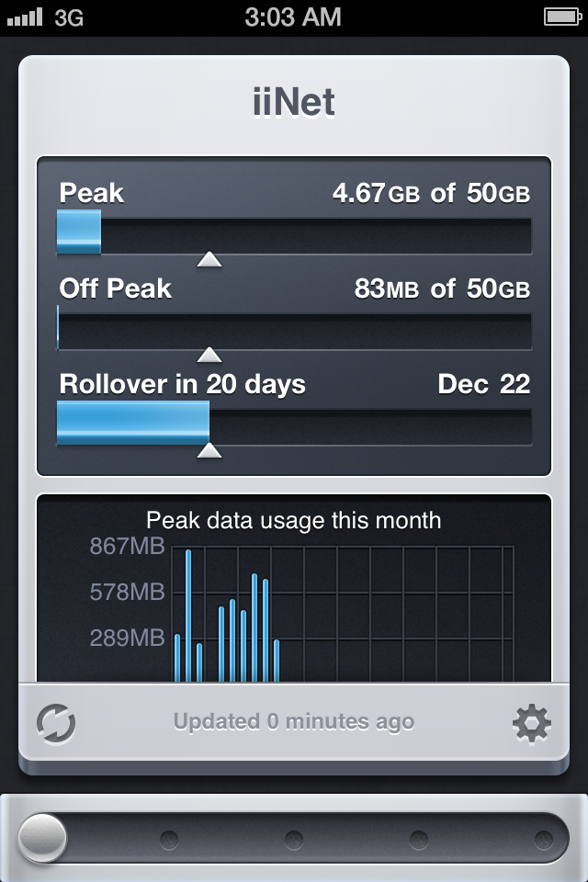Select the last page dot
Viewport: 588px width, 882px height.
pyautogui.click(x=544, y=840)
